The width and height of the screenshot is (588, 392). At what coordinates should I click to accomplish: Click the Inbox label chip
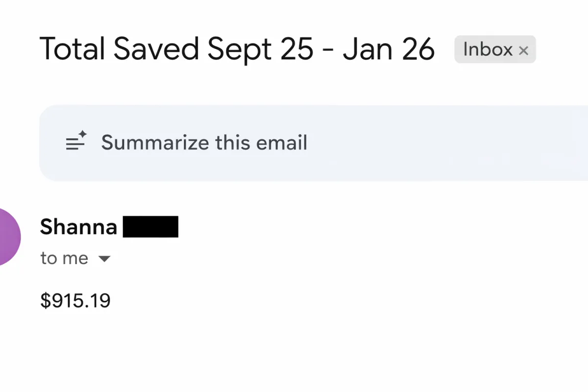(495, 49)
